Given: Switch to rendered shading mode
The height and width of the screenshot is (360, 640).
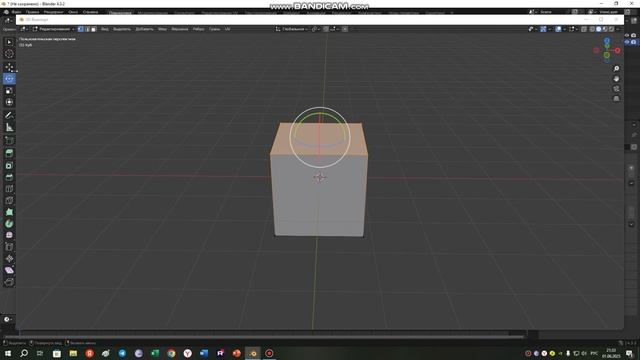Looking at the screenshot, I should [611, 29].
